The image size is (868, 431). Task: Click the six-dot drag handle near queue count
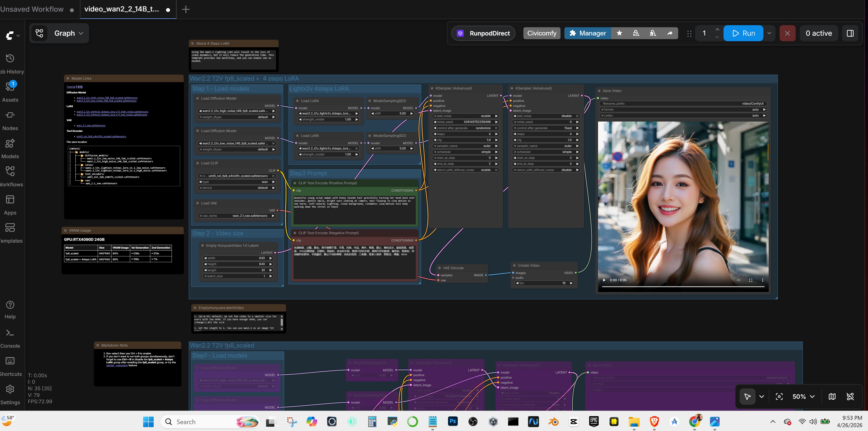(689, 33)
